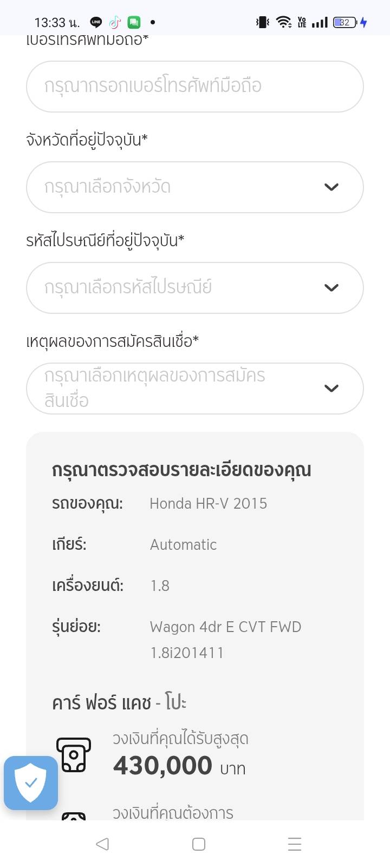The height and width of the screenshot is (868, 390).
Task: Open the postal code dropdown
Action: point(179,288)
